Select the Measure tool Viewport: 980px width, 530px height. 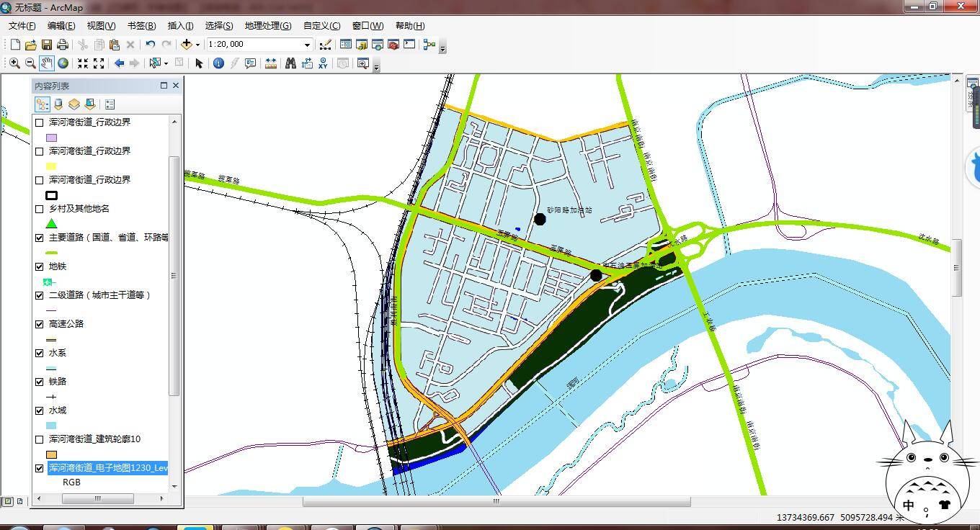pyautogui.click(x=271, y=63)
